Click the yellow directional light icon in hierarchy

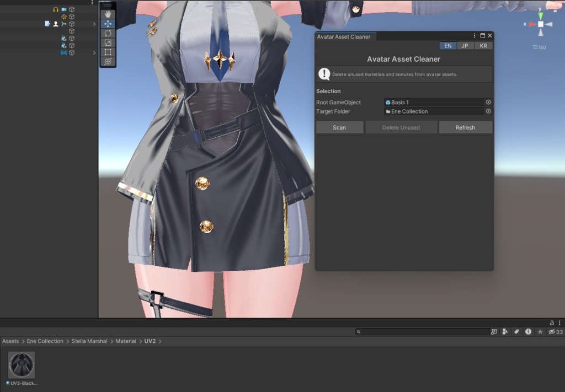64,17
